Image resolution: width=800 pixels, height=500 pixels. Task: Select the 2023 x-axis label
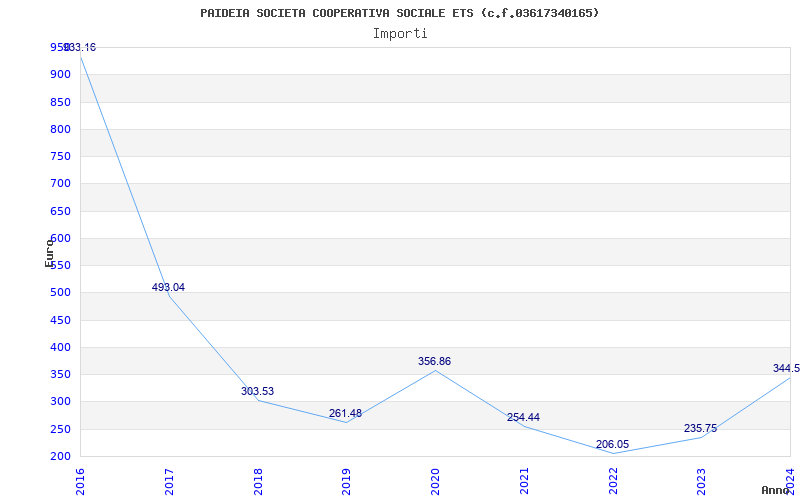(702, 482)
